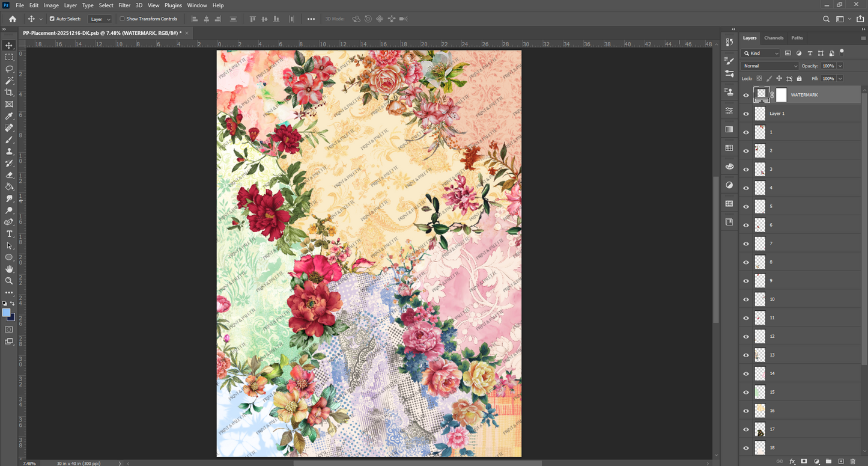Turn off layer filtering toggle switch
The height and width of the screenshot is (466, 868).
pos(842,52)
